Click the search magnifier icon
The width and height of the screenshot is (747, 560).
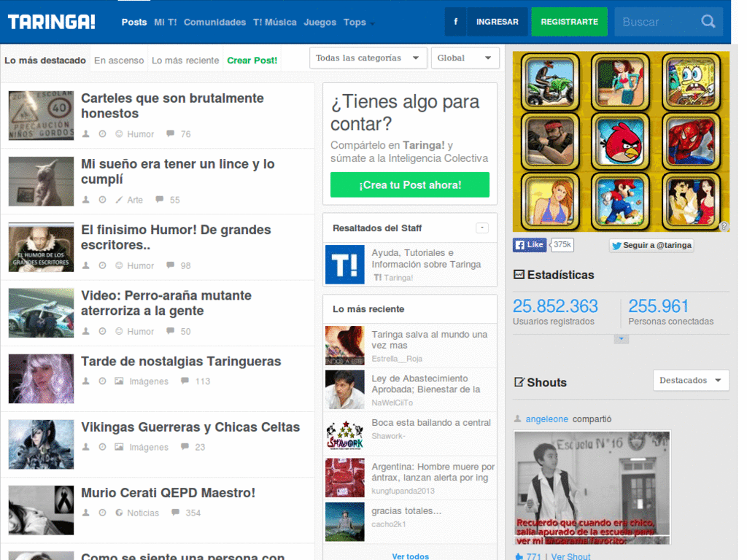point(708,22)
